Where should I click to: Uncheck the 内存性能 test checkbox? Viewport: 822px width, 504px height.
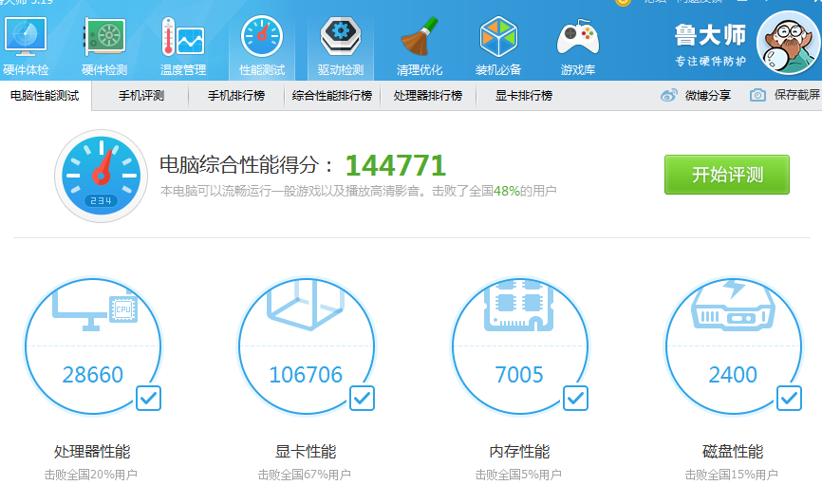575,398
